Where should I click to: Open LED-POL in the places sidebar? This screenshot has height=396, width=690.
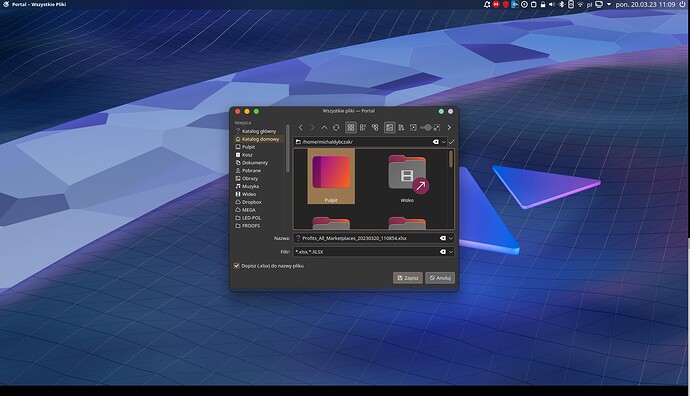(x=259, y=218)
